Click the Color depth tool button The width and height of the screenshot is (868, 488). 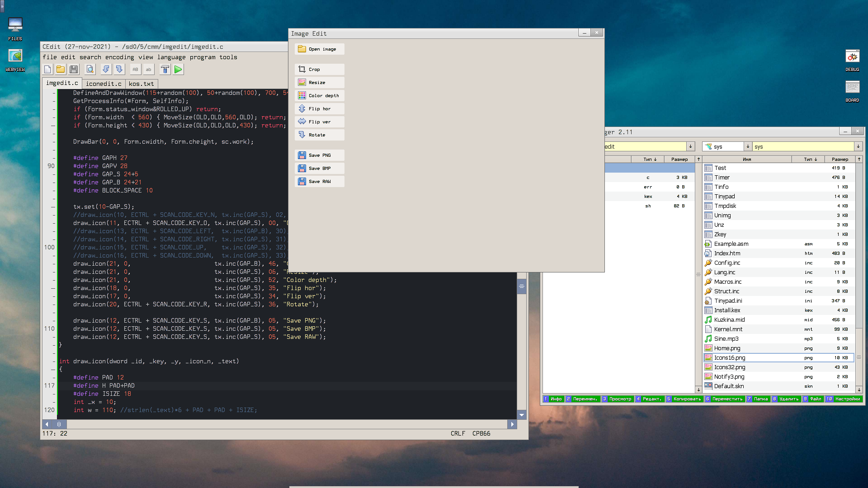(319, 96)
